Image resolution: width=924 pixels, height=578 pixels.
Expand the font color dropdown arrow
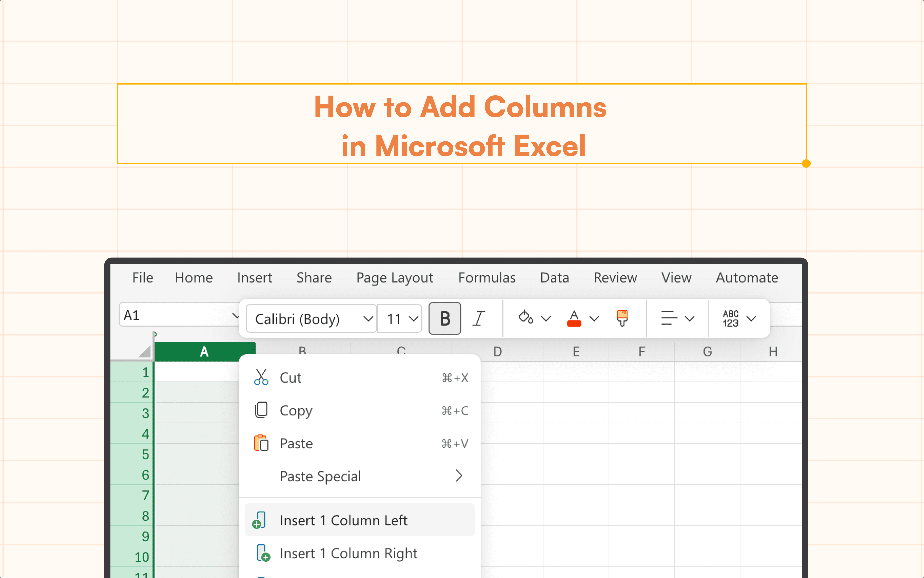point(594,318)
